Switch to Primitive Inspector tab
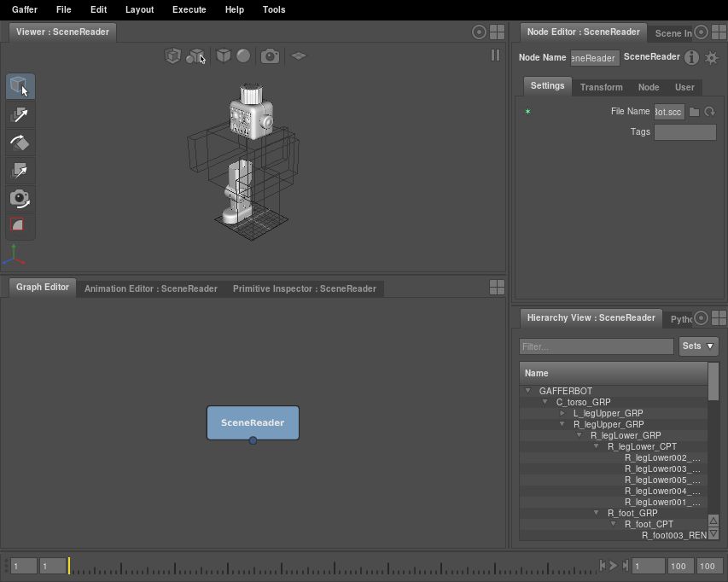728x582 pixels. (x=305, y=288)
